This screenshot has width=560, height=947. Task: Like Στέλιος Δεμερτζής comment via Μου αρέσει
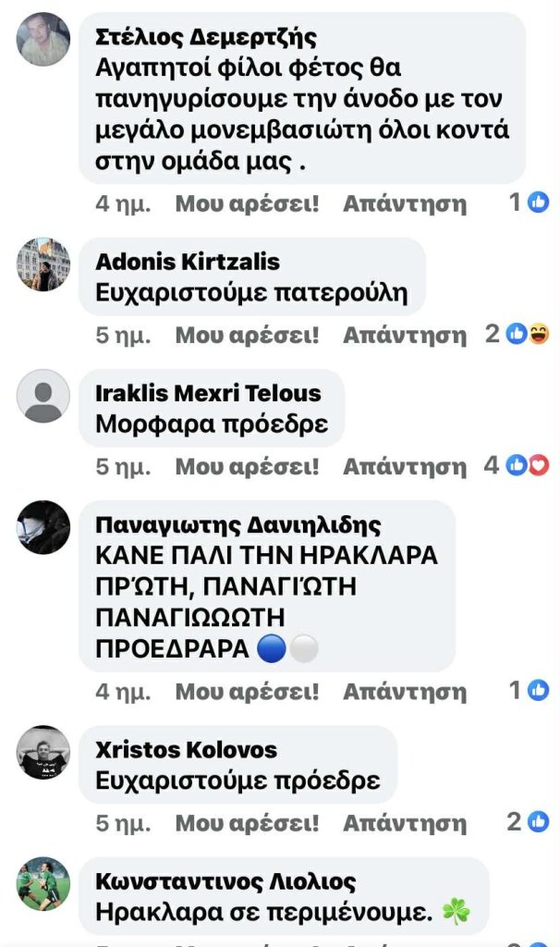click(x=247, y=203)
